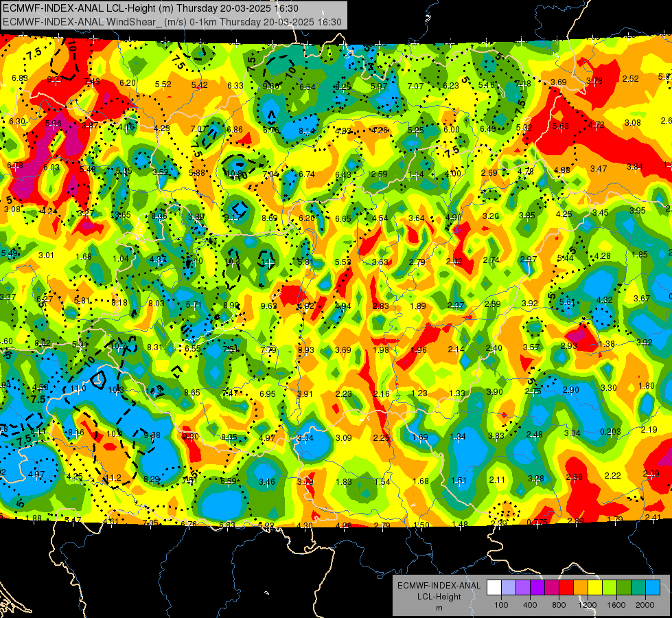Click the map value 3.01
672x618 pixels.
[46, 255]
